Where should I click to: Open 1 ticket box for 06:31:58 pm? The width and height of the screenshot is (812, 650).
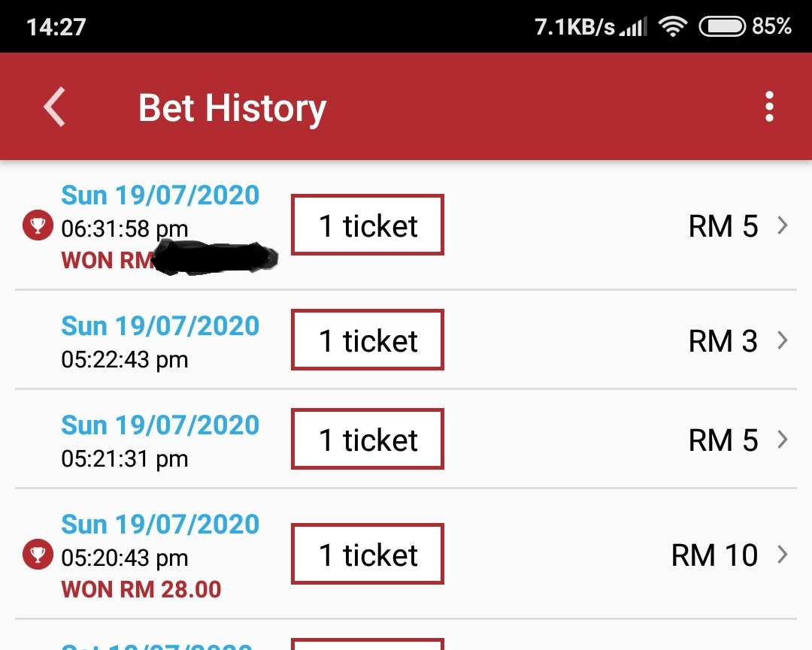[x=368, y=225]
